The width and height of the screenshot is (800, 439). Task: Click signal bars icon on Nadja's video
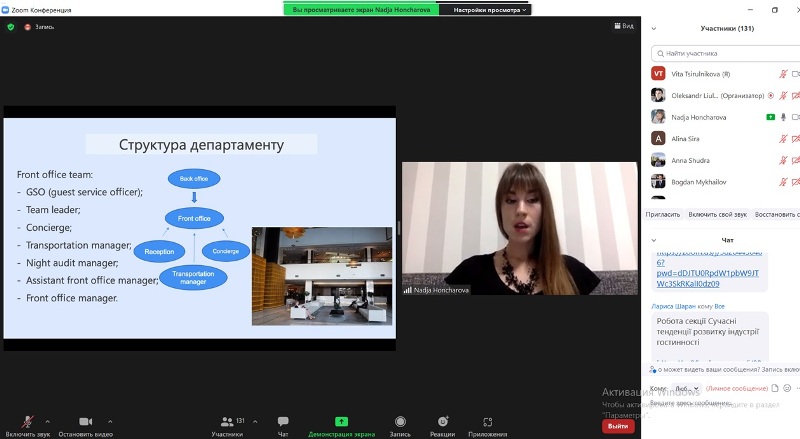tap(407, 290)
